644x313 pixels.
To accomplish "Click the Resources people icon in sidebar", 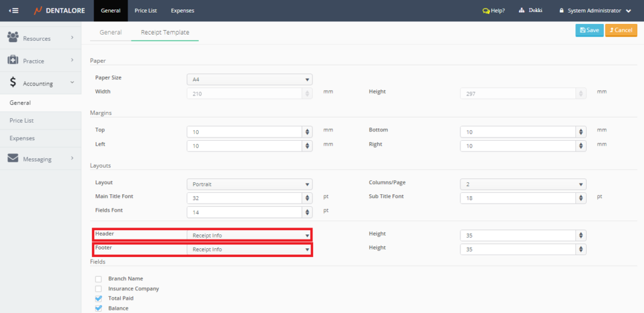I will 13,38.
